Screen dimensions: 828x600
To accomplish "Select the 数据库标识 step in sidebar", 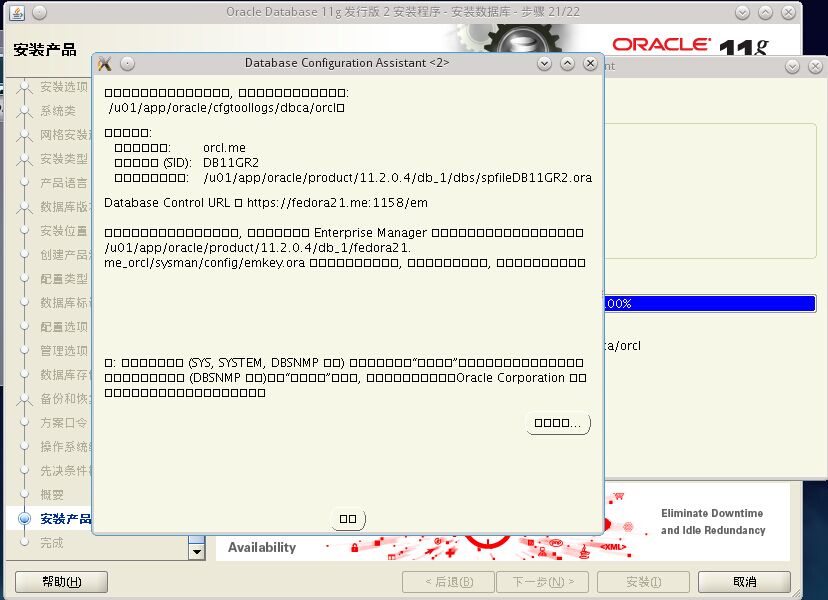I will tap(65, 303).
